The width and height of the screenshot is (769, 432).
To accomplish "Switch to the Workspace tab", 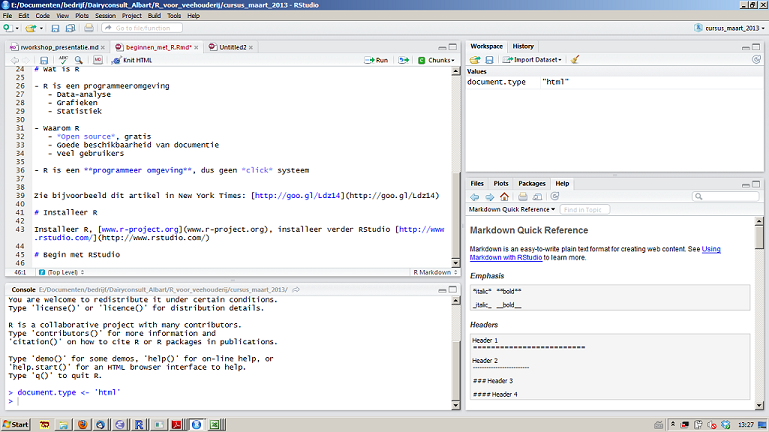I will click(486, 46).
